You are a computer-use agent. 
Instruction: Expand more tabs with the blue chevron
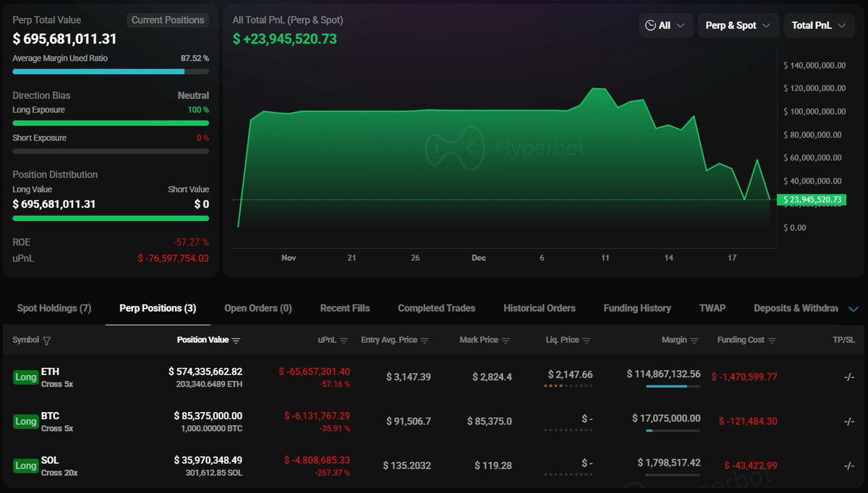pyautogui.click(x=854, y=309)
